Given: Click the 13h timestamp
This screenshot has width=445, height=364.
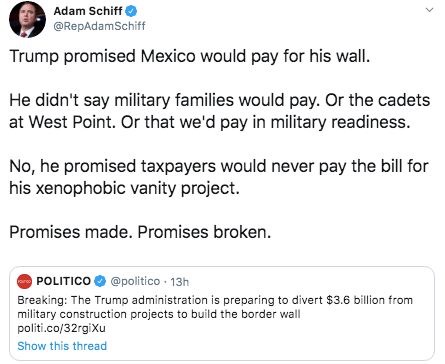Looking at the screenshot, I should pos(179,282).
